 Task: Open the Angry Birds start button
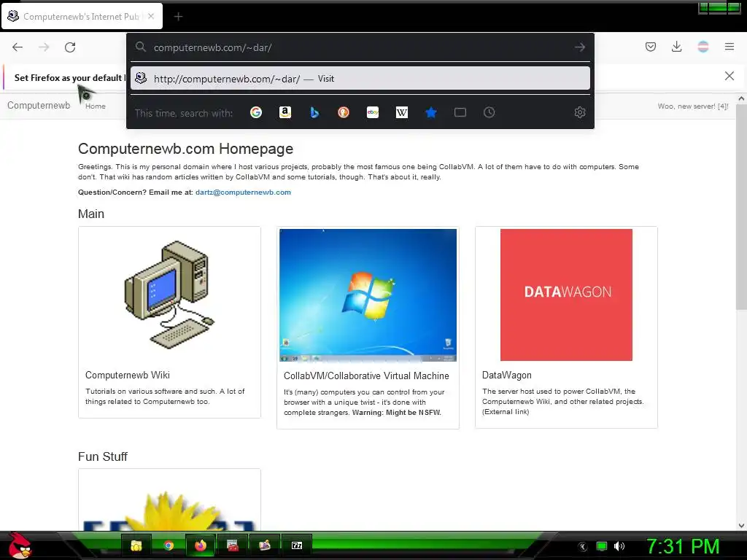click(x=20, y=545)
